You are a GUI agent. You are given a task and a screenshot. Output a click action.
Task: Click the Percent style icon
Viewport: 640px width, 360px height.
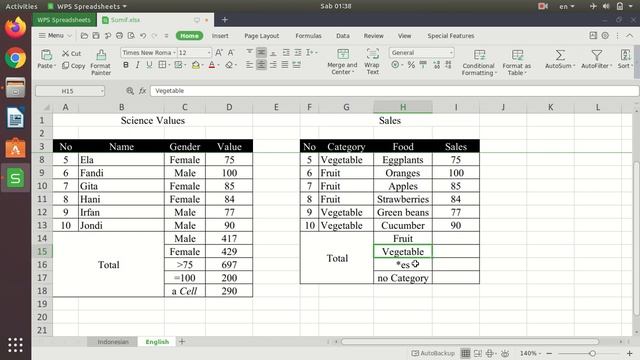411,65
